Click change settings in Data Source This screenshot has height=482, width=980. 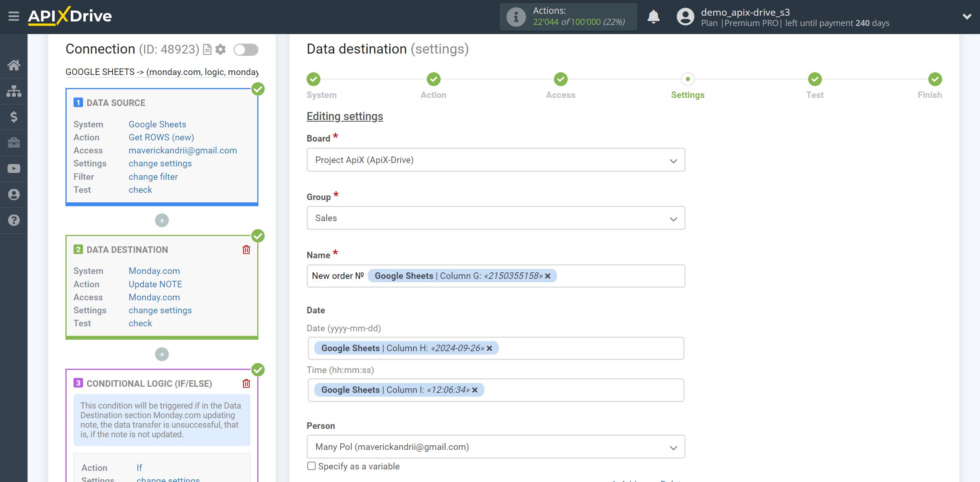click(160, 163)
